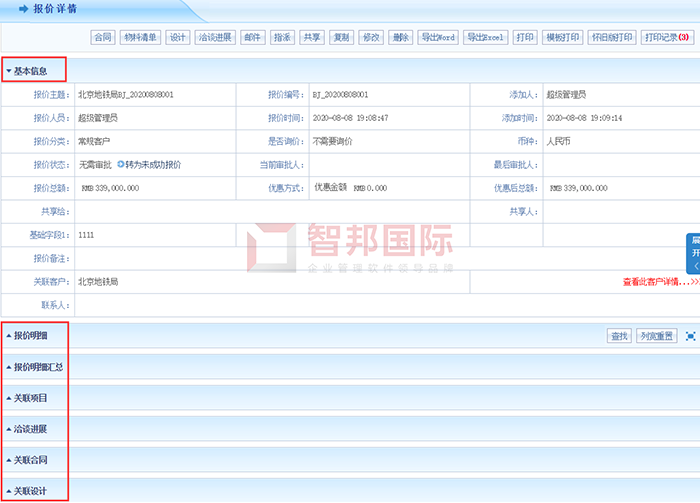700x503 pixels.
Task: Click the 怀旧版打印 button
Action: pyautogui.click(x=612, y=37)
